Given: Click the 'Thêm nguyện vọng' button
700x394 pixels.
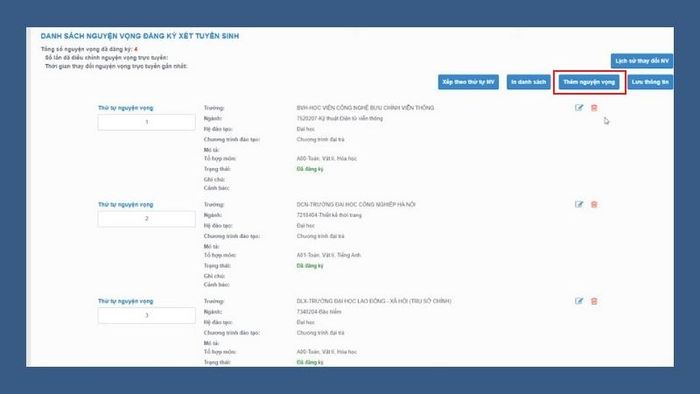Looking at the screenshot, I should point(589,82).
